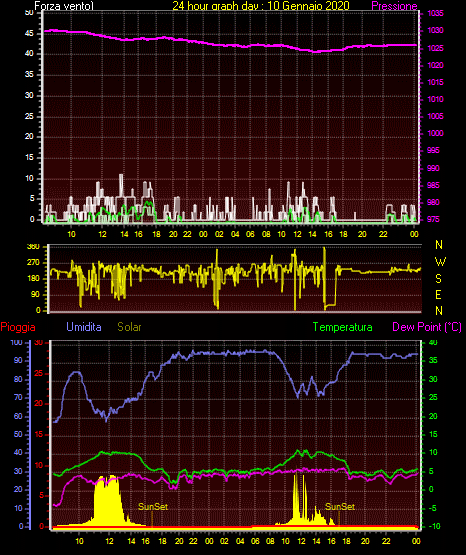Click the "Dew Point (°C)" legend label
The height and width of the screenshot is (555, 466).
[427, 327]
